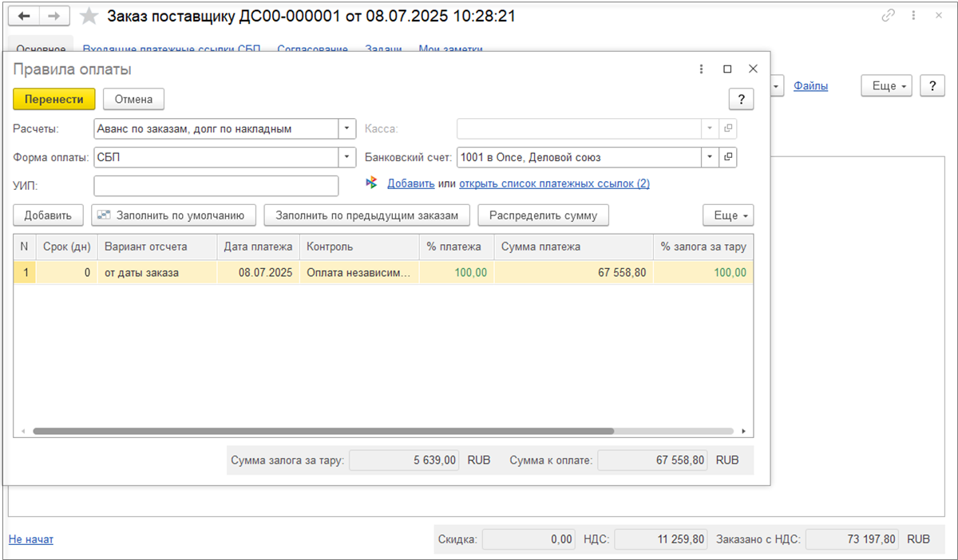Click the % платежа column header
958x560 pixels.
click(x=457, y=246)
